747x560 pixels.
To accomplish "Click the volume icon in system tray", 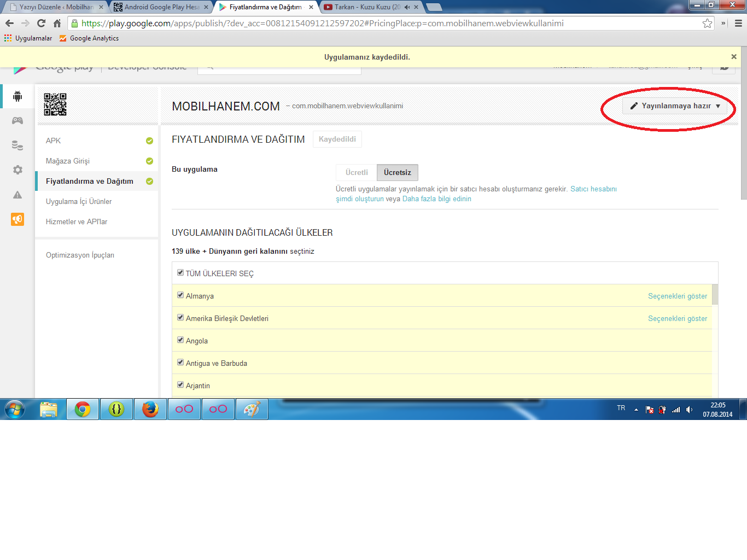I will (x=689, y=410).
